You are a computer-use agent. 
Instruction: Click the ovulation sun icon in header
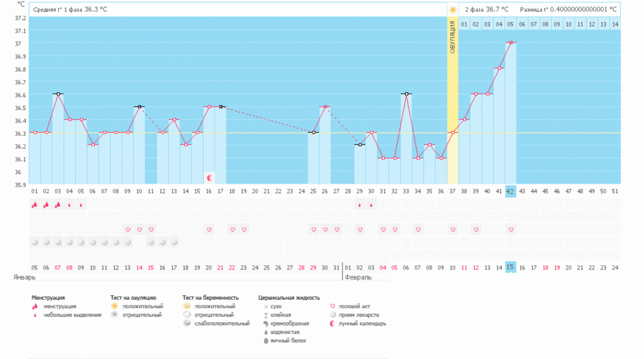click(x=453, y=10)
